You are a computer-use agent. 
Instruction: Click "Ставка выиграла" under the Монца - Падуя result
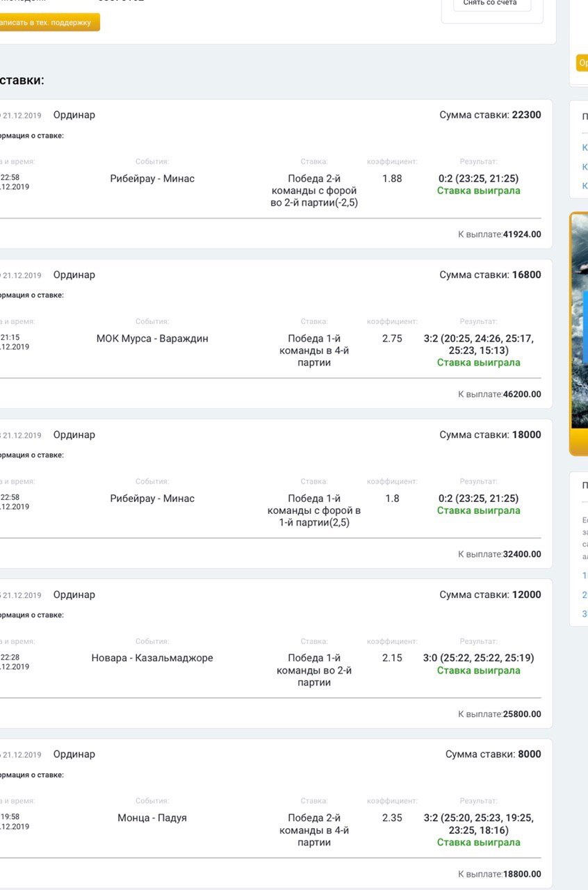click(x=478, y=842)
